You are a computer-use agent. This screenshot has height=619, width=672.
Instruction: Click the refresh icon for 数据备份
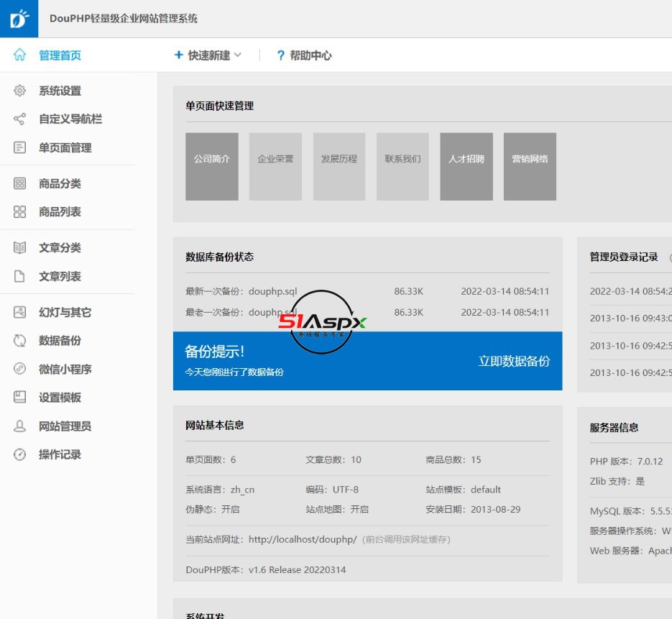20,341
